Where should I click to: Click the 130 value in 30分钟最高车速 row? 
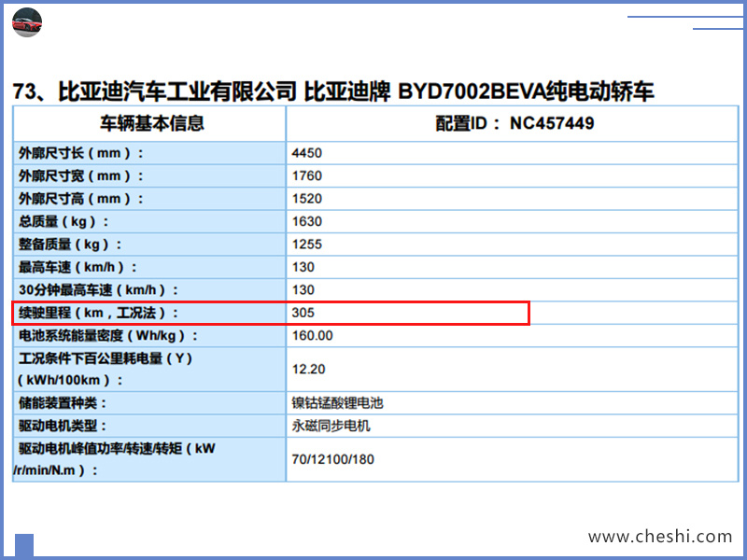tap(303, 290)
